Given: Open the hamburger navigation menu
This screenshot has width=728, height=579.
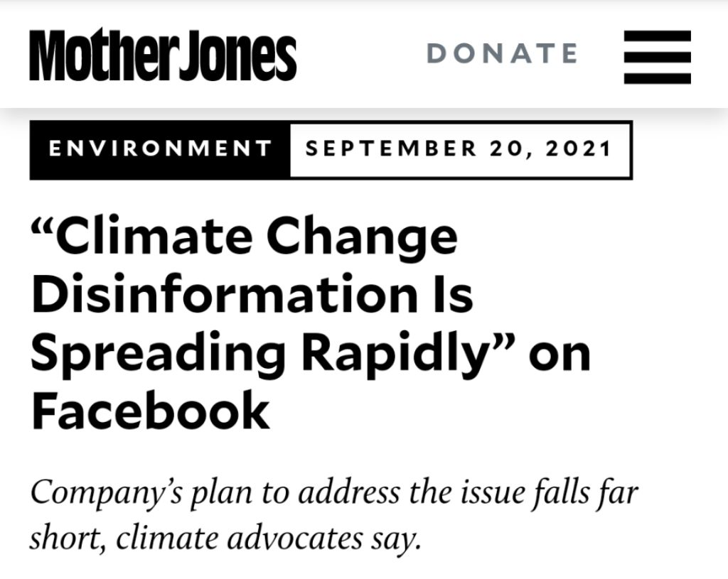Looking at the screenshot, I should 657,57.
